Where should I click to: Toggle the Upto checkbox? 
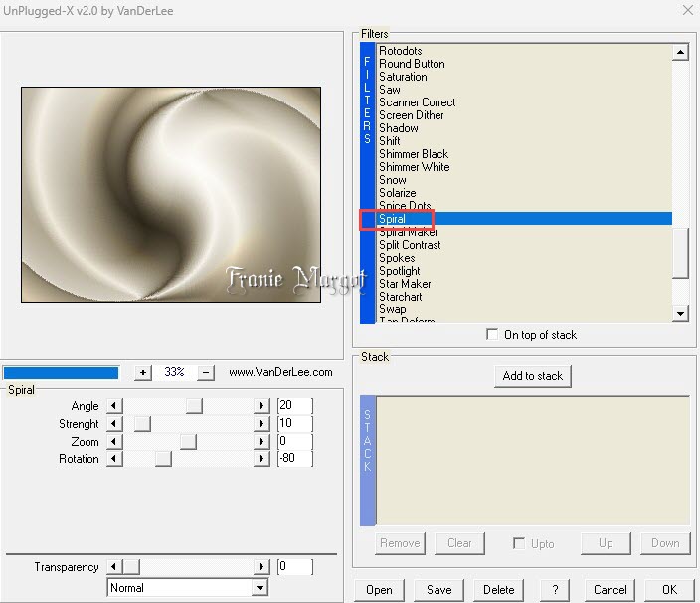519,543
